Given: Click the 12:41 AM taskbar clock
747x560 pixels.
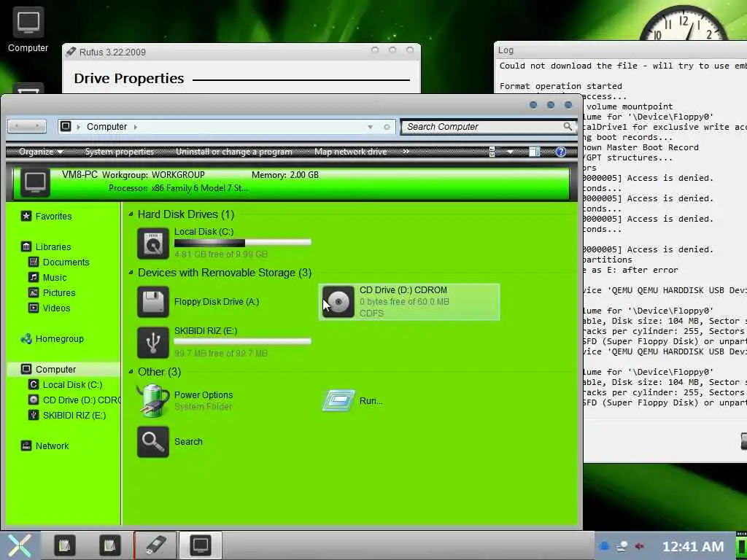Looking at the screenshot, I should [x=693, y=547].
